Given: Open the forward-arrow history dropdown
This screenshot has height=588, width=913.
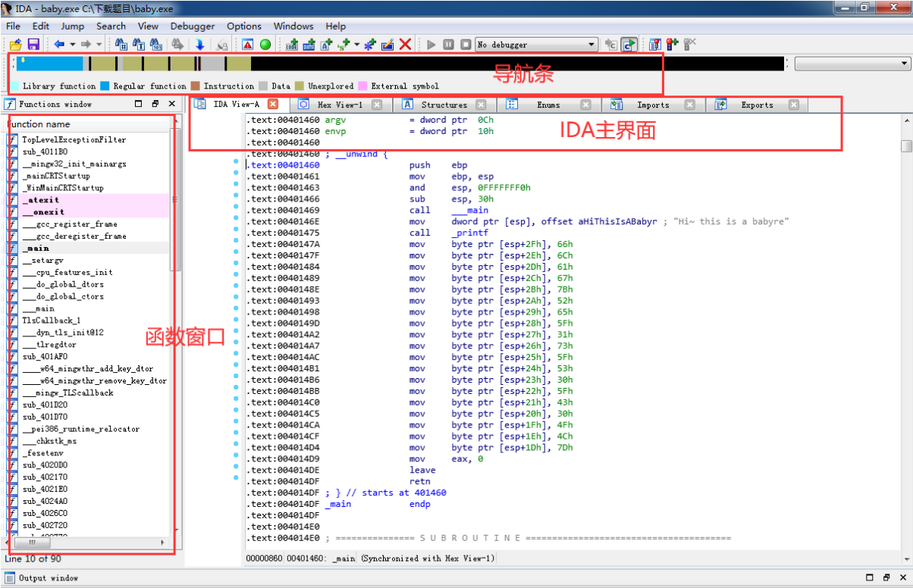Looking at the screenshot, I should pos(99,45).
